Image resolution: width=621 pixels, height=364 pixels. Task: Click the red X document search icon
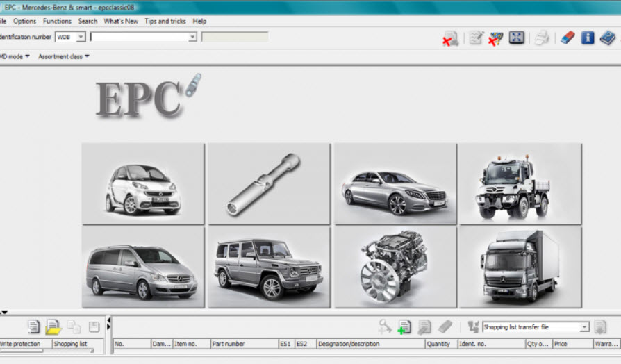click(x=450, y=38)
